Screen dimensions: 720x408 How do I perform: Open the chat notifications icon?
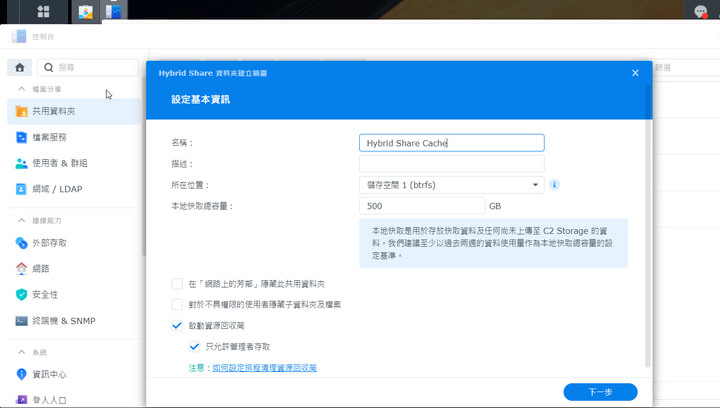[701, 11]
